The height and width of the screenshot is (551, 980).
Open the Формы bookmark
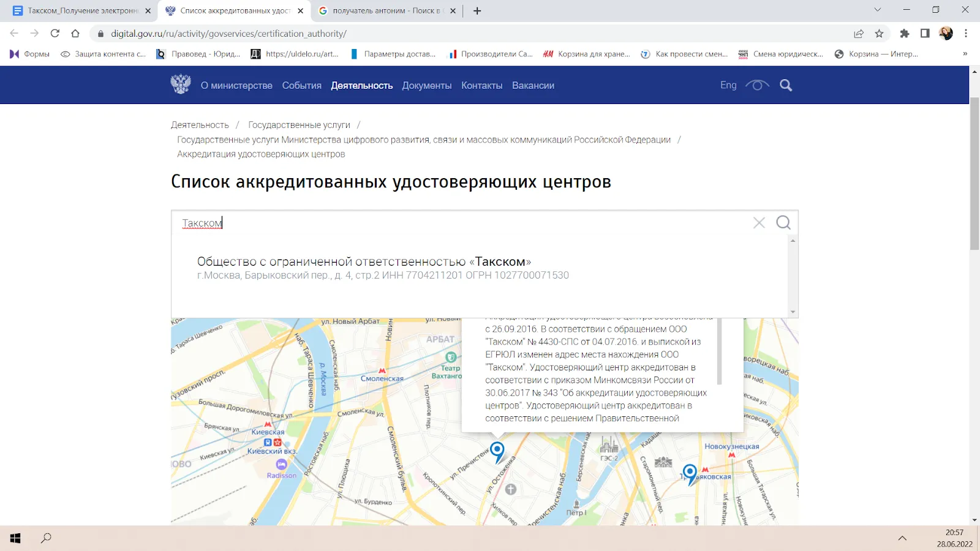tap(30, 54)
